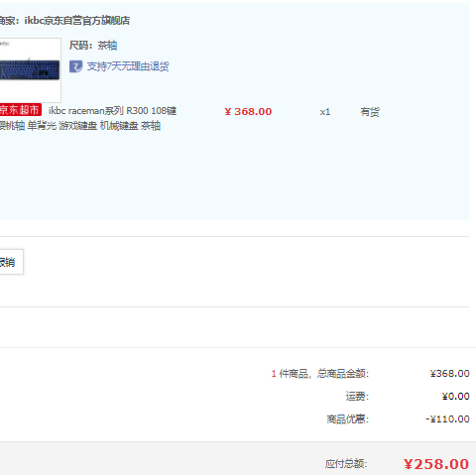
Task: Click the shipping fee value ¥0.00
Action: [x=455, y=396]
